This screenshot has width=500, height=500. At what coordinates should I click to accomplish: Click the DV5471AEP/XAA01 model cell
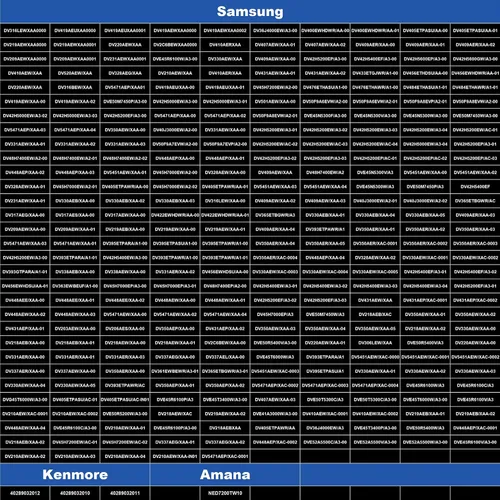click(125, 87)
